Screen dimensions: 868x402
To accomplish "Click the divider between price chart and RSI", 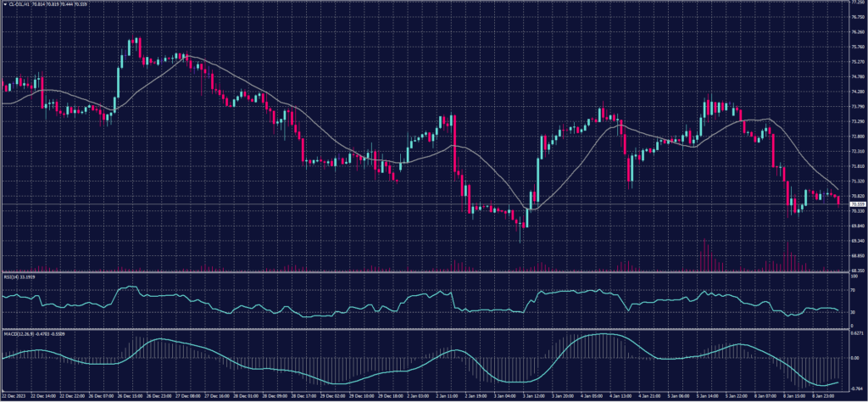I will tap(424, 271).
